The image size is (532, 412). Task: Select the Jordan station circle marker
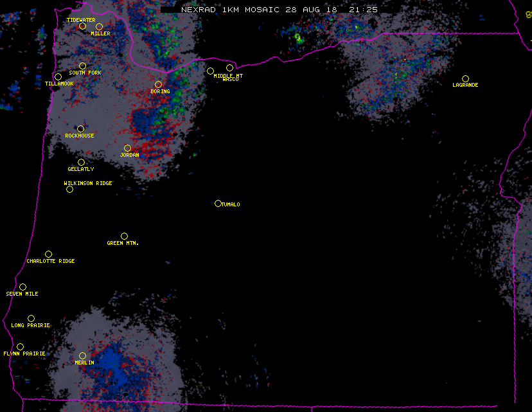127,148
